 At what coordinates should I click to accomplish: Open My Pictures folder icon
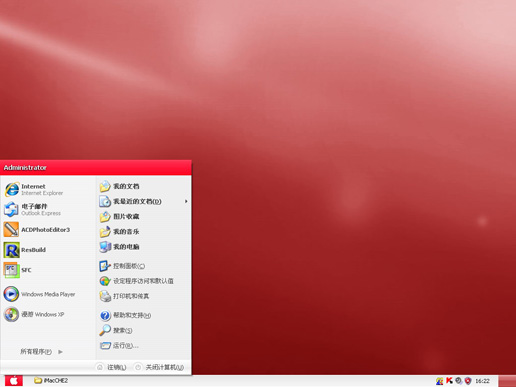pyautogui.click(x=105, y=216)
